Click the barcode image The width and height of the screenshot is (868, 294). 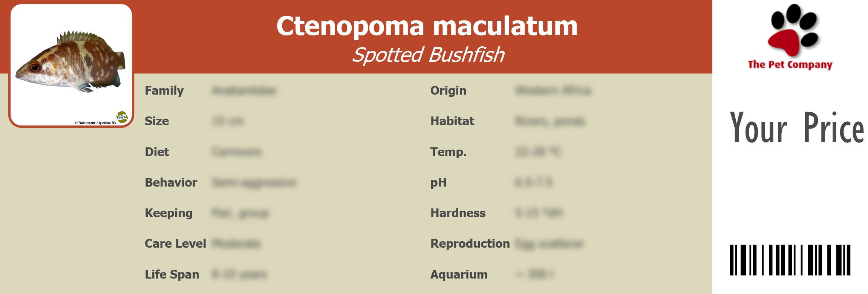coord(790,260)
